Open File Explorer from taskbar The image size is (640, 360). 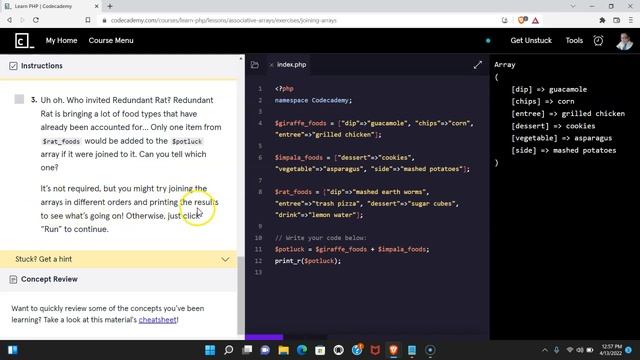click(283, 350)
